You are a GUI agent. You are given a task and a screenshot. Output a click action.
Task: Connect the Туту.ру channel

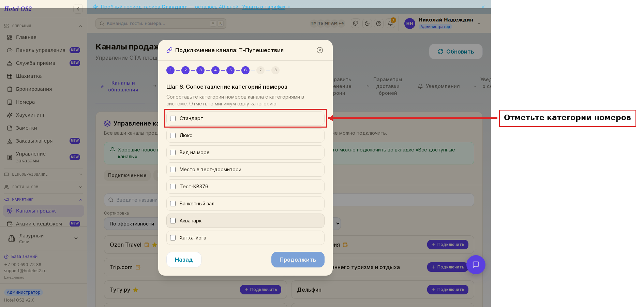point(260,290)
